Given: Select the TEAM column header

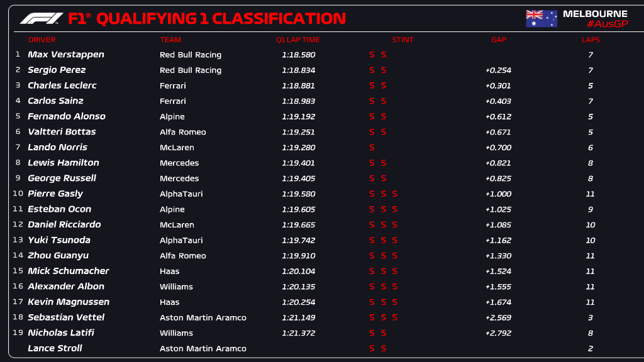Looking at the screenshot, I should click(x=170, y=40).
